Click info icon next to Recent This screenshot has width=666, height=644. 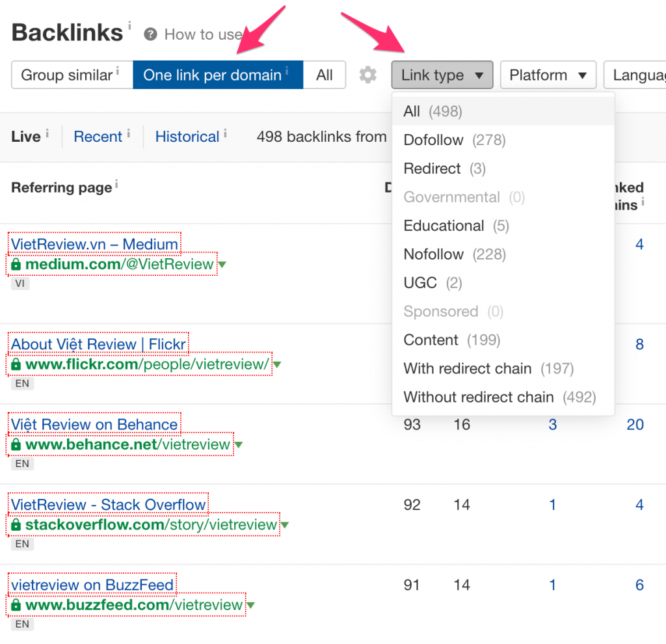tap(128, 133)
